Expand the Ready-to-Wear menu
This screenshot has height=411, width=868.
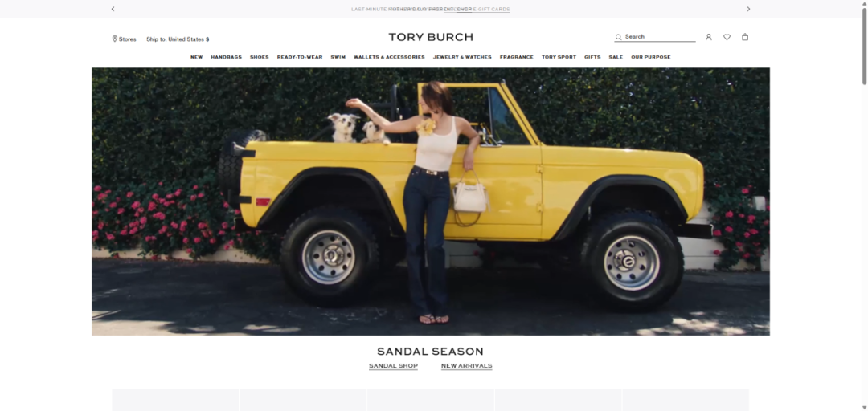300,57
